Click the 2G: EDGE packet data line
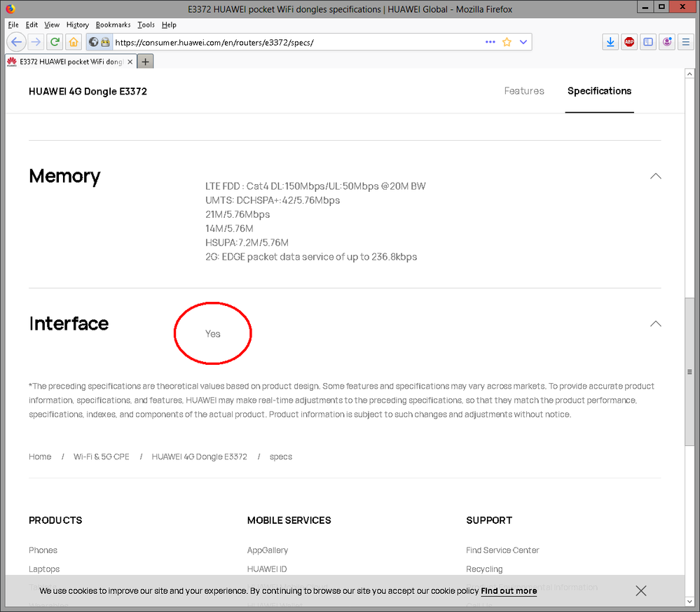700x612 pixels. click(x=311, y=257)
